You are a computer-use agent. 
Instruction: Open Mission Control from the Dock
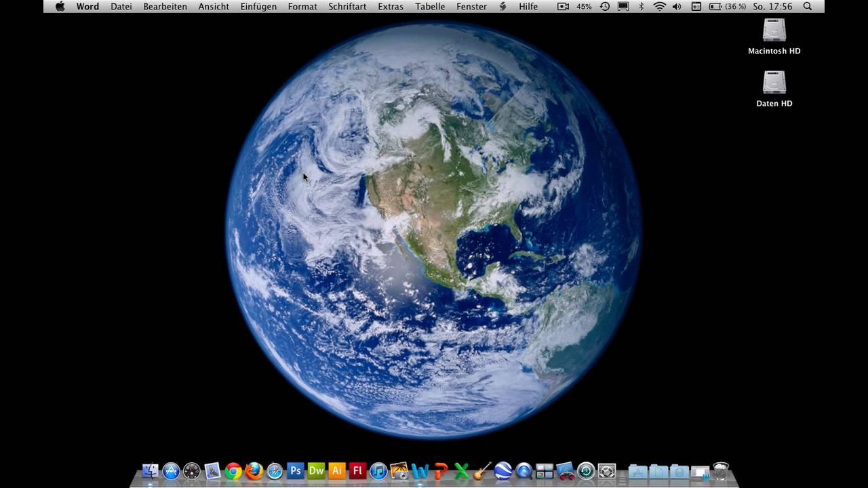tap(545, 471)
